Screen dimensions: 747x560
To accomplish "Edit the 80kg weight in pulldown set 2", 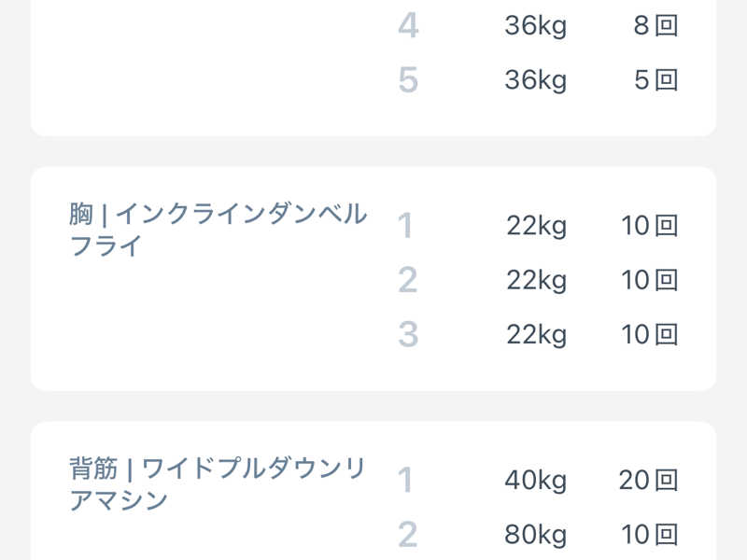I will (x=535, y=535).
